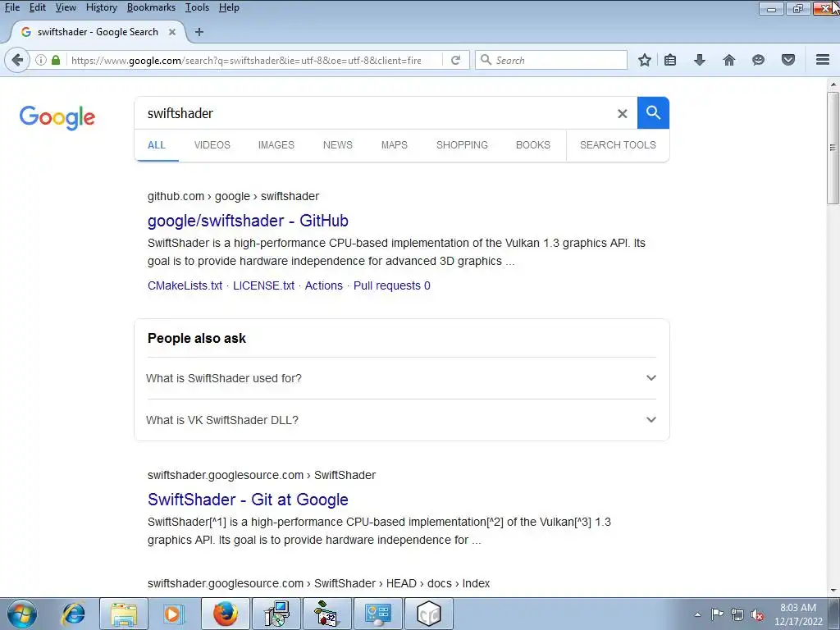This screenshot has height=630, width=840.
Task: Expand 'What is VK SwiftShader DLL?' question
Action: click(x=401, y=420)
